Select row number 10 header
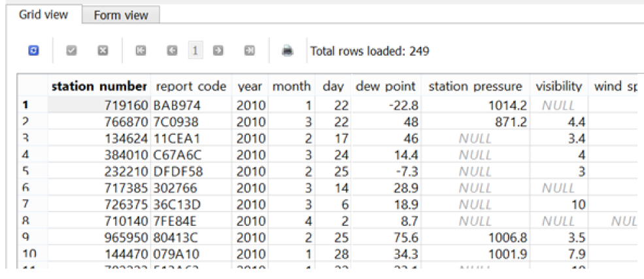Viewport: 644px width, 279px height. coord(33,254)
